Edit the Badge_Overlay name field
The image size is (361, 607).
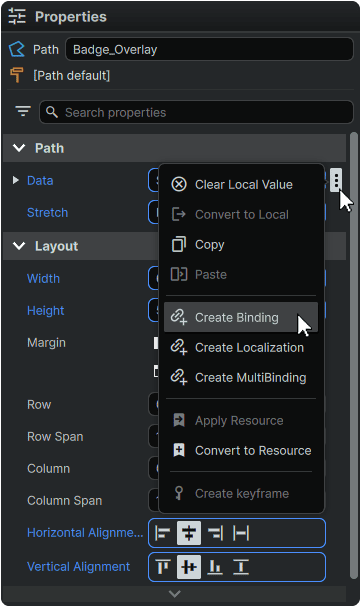209,50
